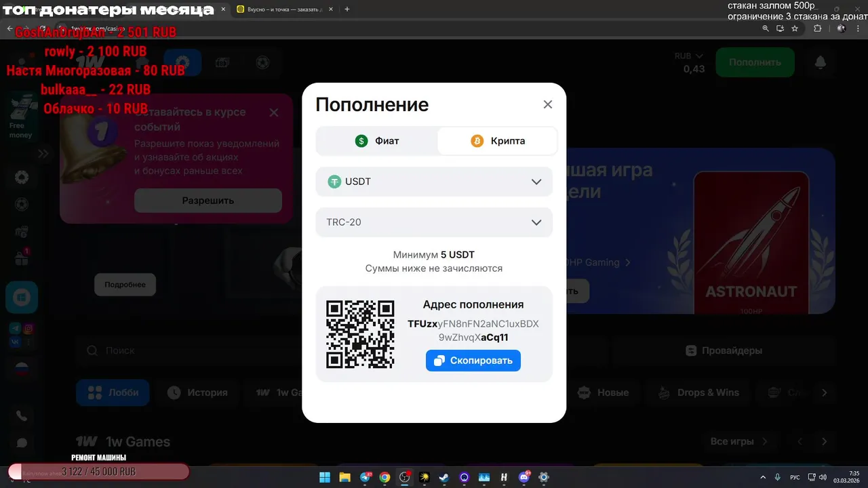
Task: Click the orange bitcoin Крипта icon
Action: (477, 141)
